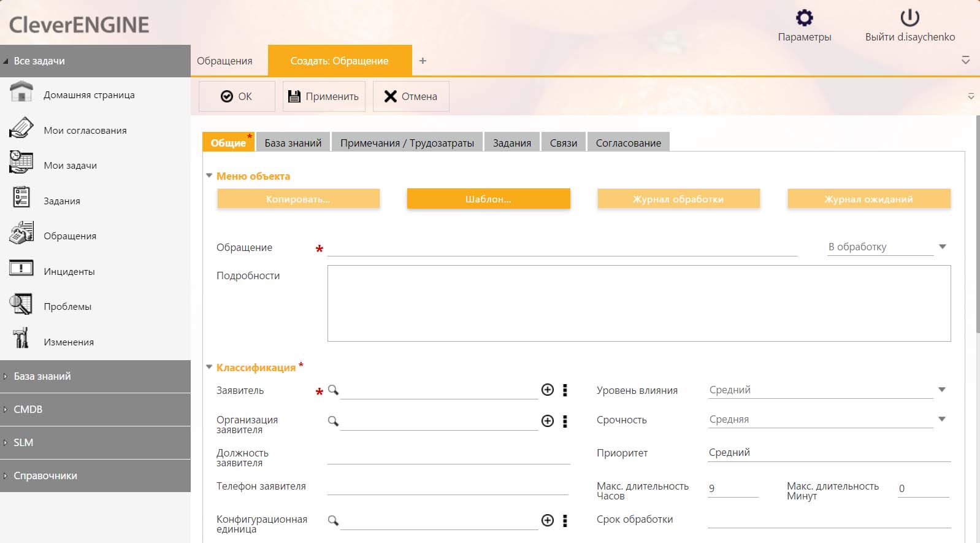The width and height of the screenshot is (980, 543).
Task: Click plus icon for Конфигурационная единица
Action: 548,520
